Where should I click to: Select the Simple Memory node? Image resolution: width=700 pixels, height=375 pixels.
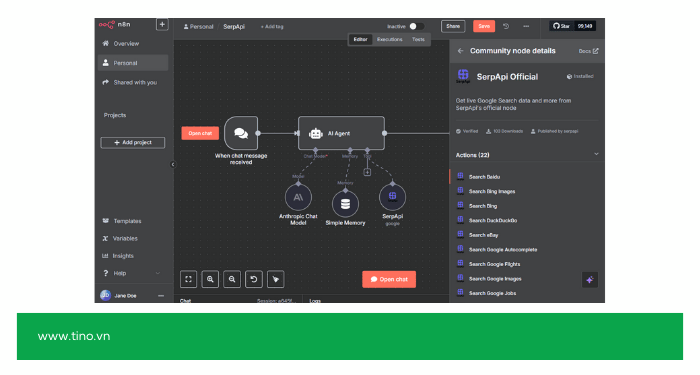pyautogui.click(x=345, y=204)
